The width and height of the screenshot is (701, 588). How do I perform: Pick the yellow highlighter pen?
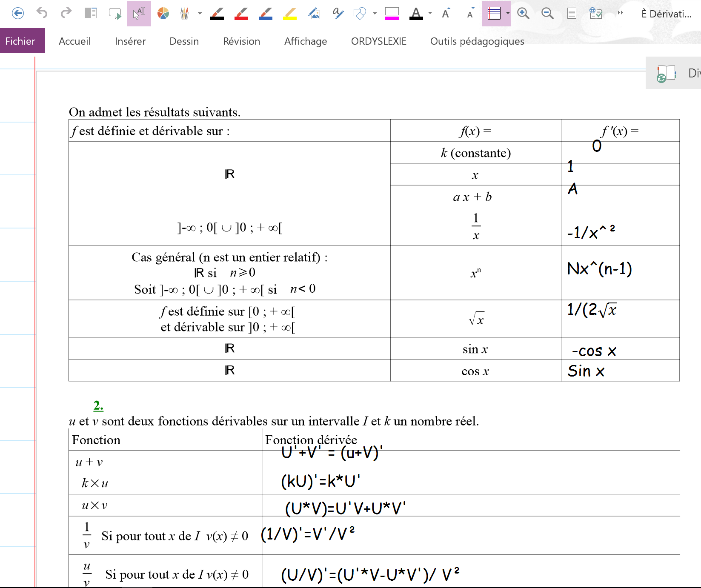tap(290, 14)
